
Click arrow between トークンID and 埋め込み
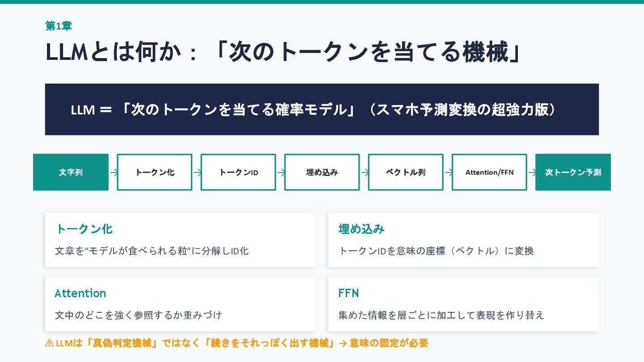[x=281, y=173]
